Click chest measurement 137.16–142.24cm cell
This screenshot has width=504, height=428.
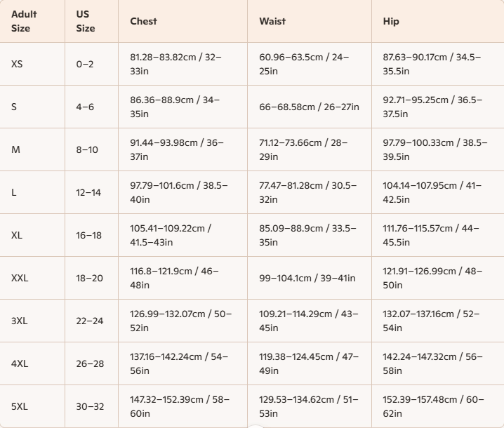(179, 363)
